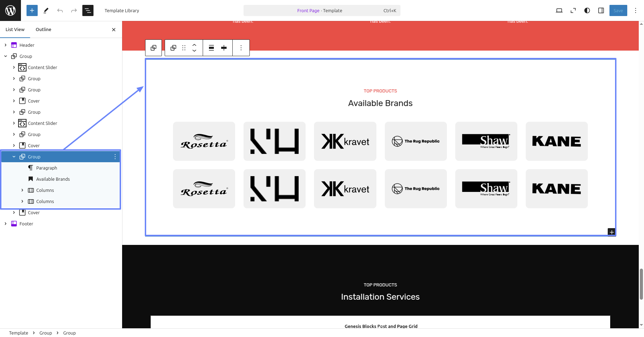Select the Tools pencil icon

point(46,10)
